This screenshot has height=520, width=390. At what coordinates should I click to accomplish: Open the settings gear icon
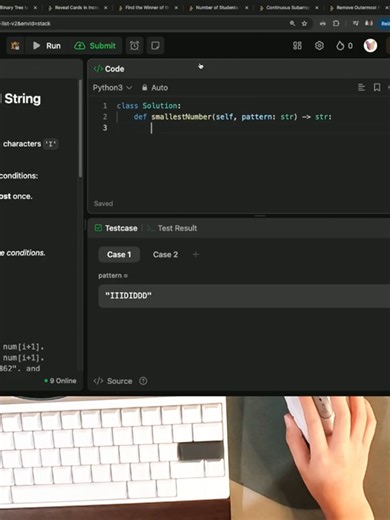319,46
